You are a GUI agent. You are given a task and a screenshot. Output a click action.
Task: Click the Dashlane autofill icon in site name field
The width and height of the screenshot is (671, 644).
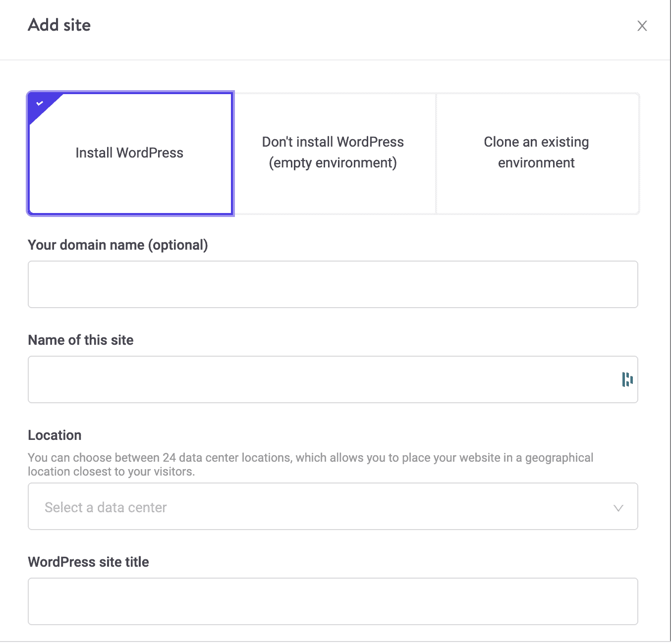click(x=627, y=379)
